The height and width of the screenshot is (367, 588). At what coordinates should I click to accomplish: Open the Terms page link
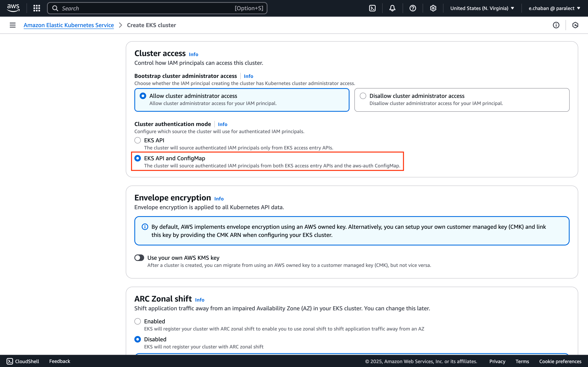coord(522,361)
